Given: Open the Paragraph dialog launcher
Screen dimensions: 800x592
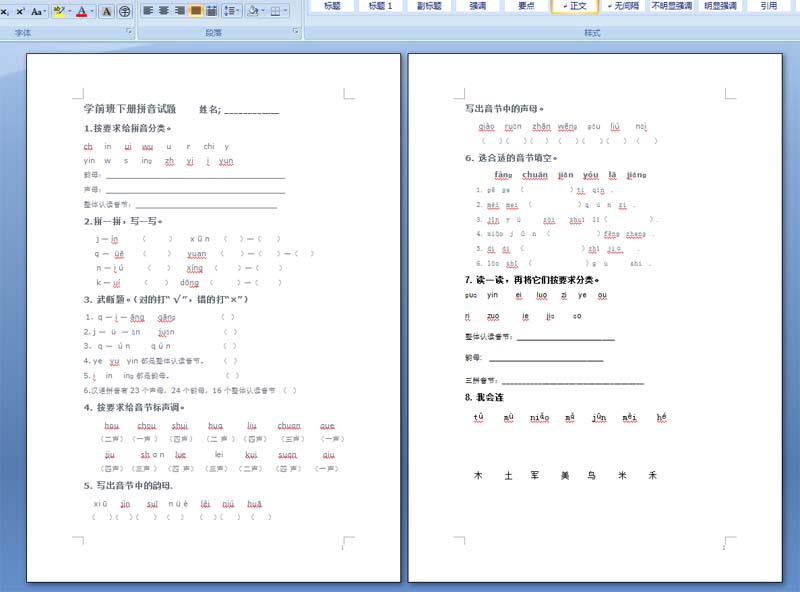Looking at the screenshot, I should click(x=295, y=32).
